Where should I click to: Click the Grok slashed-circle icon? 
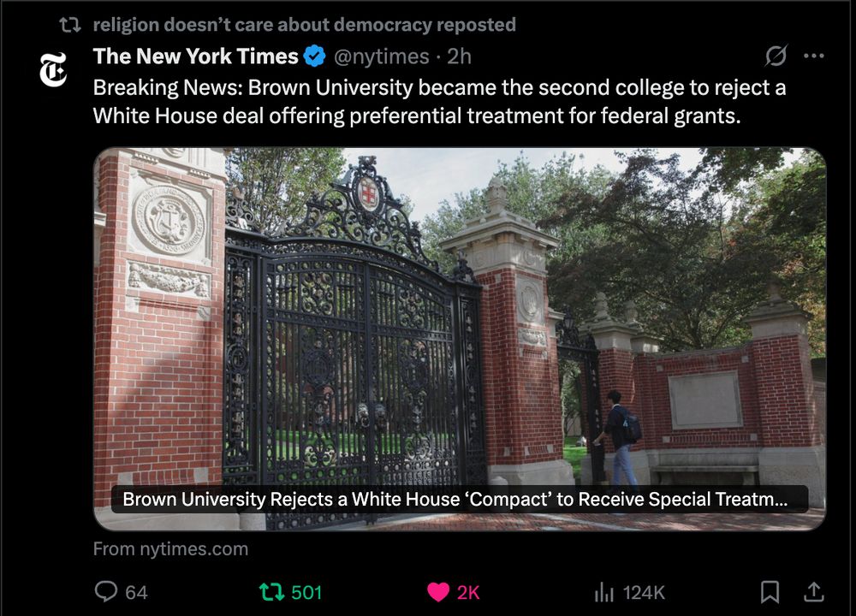pos(776,56)
